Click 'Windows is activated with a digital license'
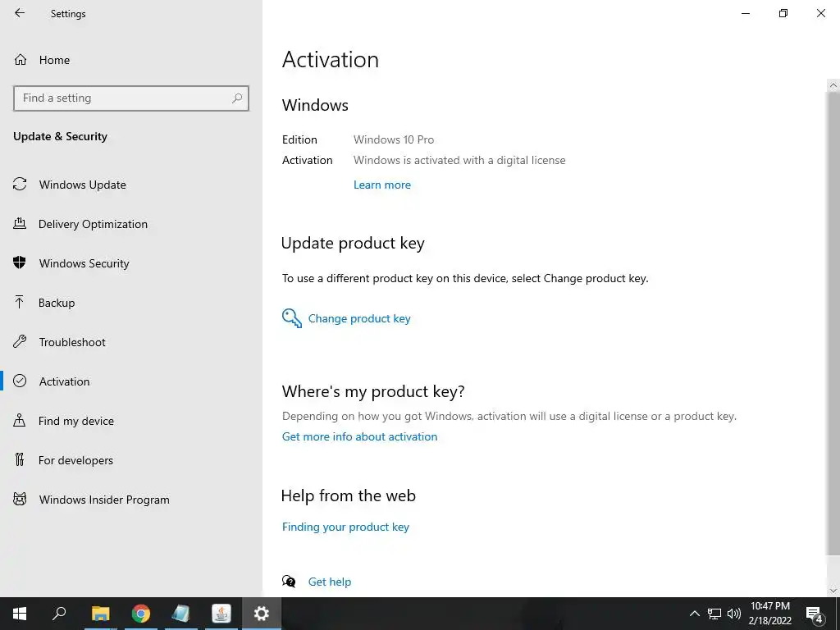Viewport: 840px width, 630px height. coord(459,160)
